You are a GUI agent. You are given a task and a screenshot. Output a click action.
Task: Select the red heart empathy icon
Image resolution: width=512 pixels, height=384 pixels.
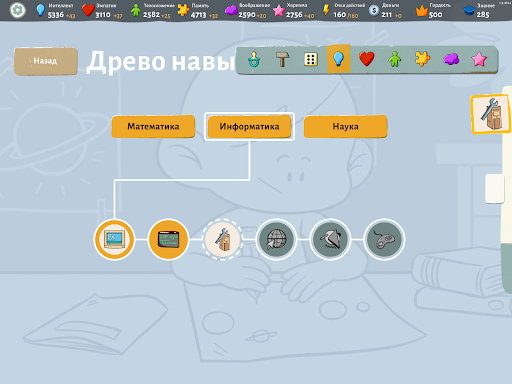point(367,59)
